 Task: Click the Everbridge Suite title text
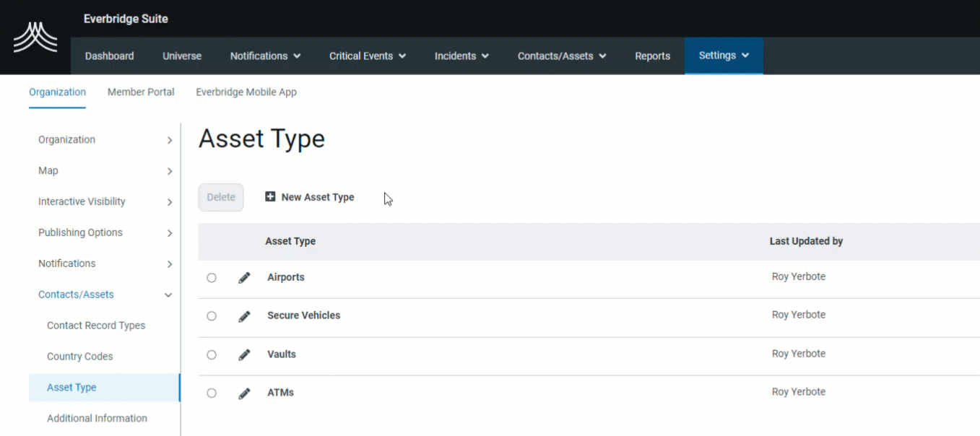[x=126, y=19]
